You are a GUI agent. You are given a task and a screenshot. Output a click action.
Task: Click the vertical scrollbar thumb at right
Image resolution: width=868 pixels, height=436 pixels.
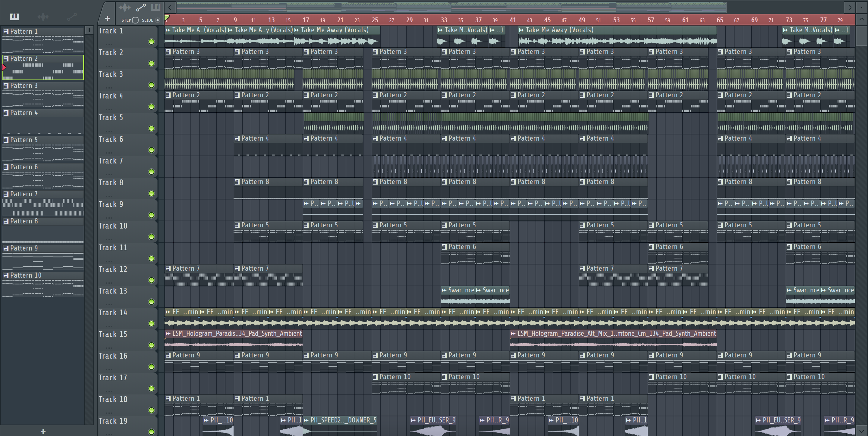(862, 36)
